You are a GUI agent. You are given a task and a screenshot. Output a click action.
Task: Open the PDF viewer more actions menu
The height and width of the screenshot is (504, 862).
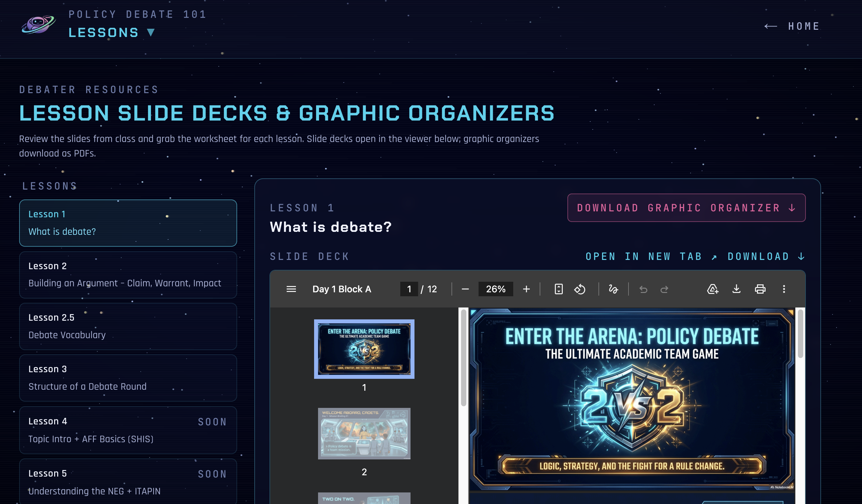[x=784, y=289]
